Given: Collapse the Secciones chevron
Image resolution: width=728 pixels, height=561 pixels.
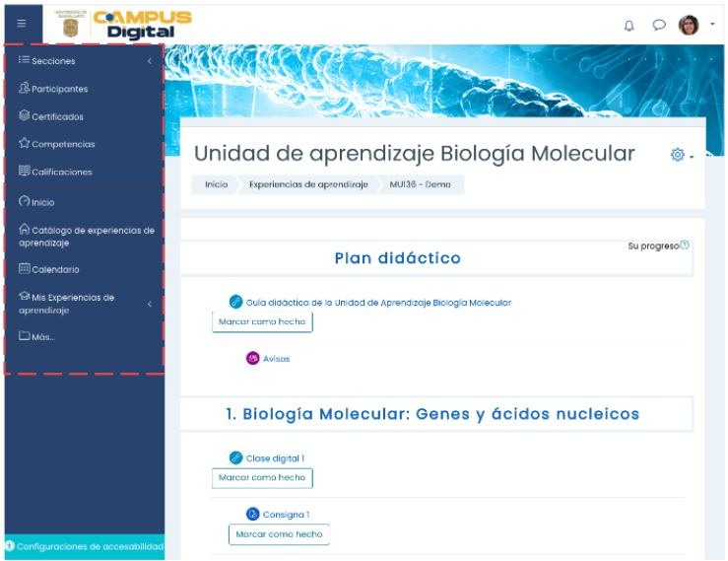Looking at the screenshot, I should click(x=150, y=61).
